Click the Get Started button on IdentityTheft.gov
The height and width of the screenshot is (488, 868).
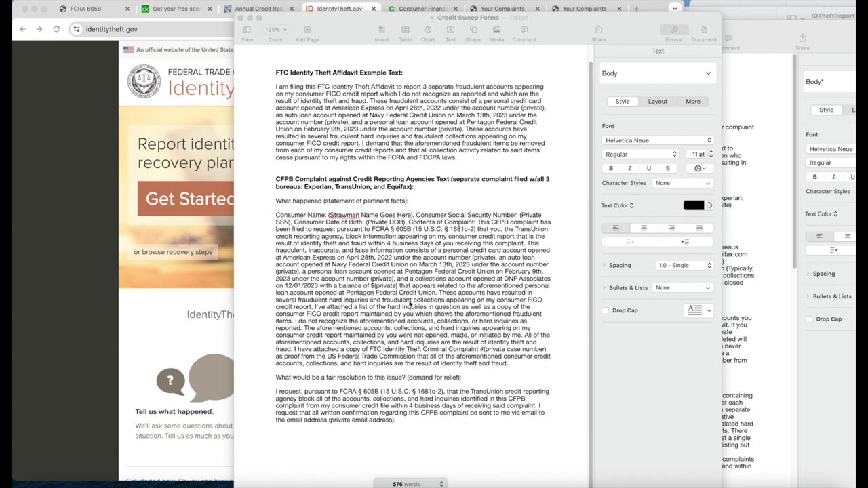(186, 199)
